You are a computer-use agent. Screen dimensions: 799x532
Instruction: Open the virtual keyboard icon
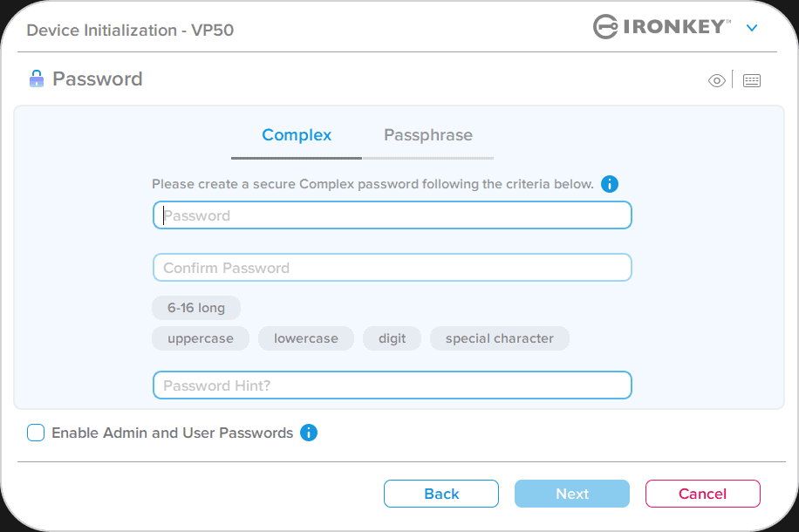coord(752,81)
